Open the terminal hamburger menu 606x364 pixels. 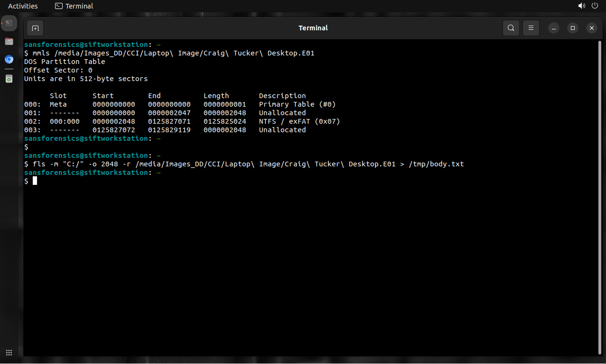(531, 28)
